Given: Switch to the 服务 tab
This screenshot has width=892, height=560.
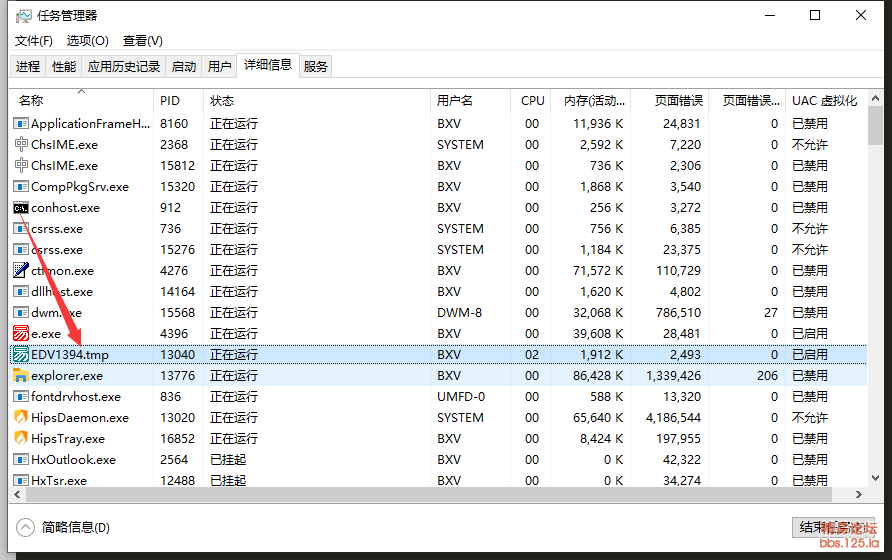Looking at the screenshot, I should pyautogui.click(x=316, y=67).
